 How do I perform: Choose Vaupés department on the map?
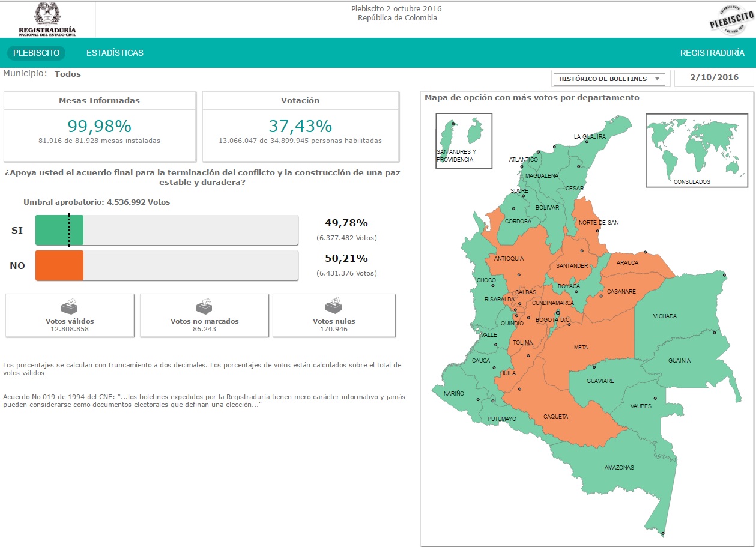pos(641,406)
